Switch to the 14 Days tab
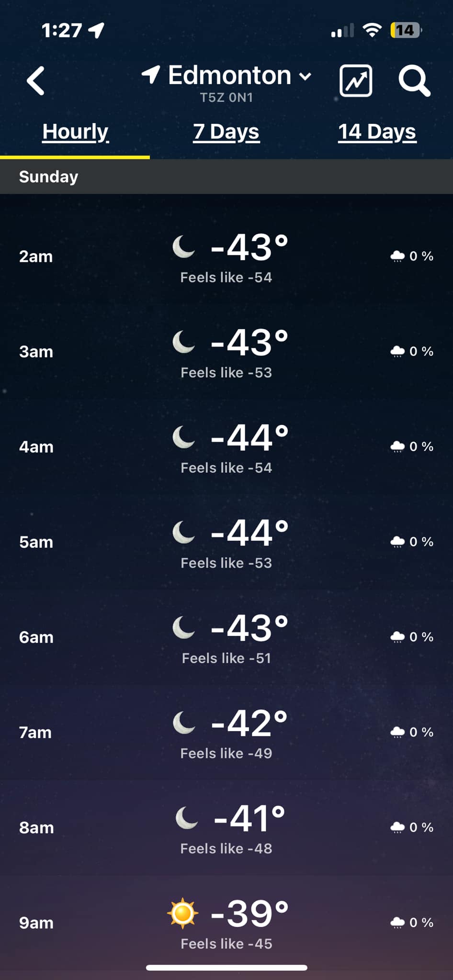The width and height of the screenshot is (453, 980). click(x=377, y=132)
